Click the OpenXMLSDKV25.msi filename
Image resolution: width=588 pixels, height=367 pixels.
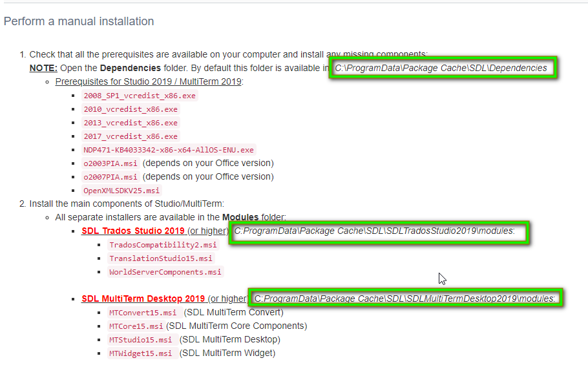point(121,191)
